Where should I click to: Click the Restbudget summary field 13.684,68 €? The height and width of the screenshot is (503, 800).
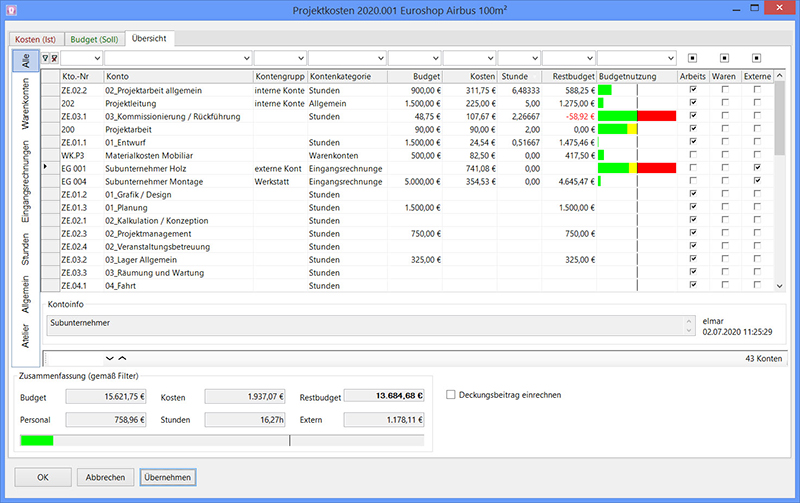point(384,396)
